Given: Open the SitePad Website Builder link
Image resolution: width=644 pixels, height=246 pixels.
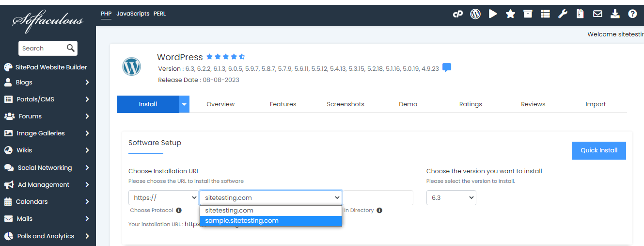Looking at the screenshot, I should point(51,67).
